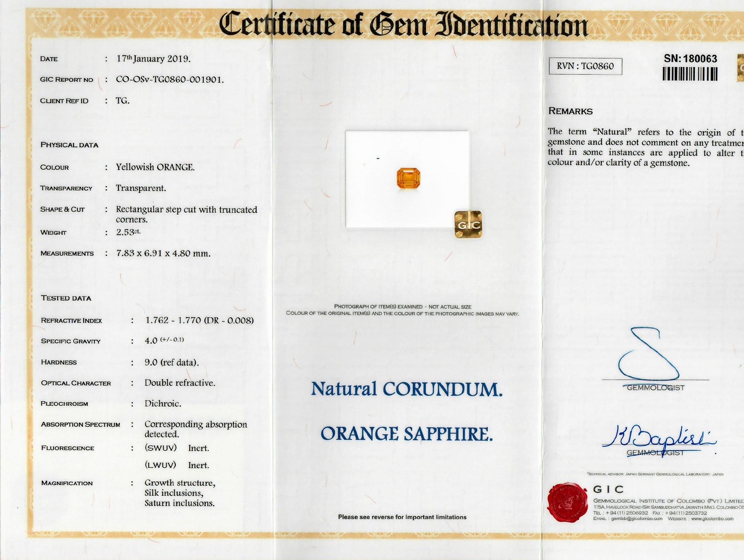Click the 'Please see reverse' notice
The width and height of the screenshot is (744, 560).
[x=402, y=517]
